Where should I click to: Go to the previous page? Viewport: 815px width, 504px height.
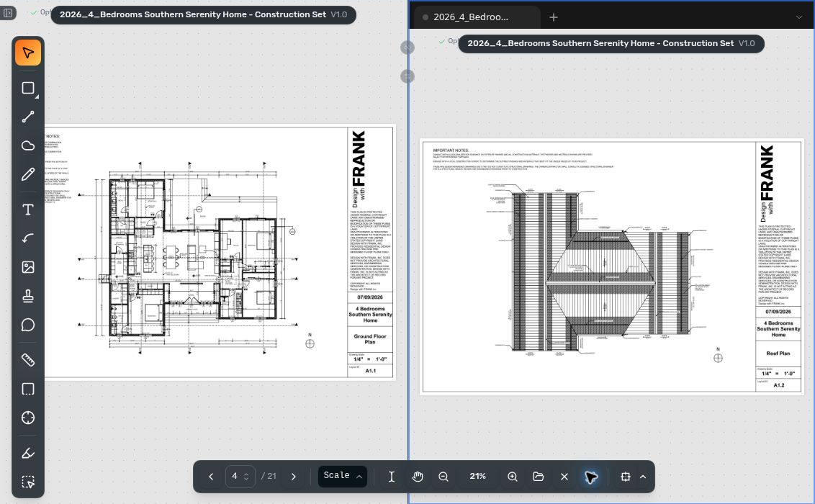click(211, 477)
